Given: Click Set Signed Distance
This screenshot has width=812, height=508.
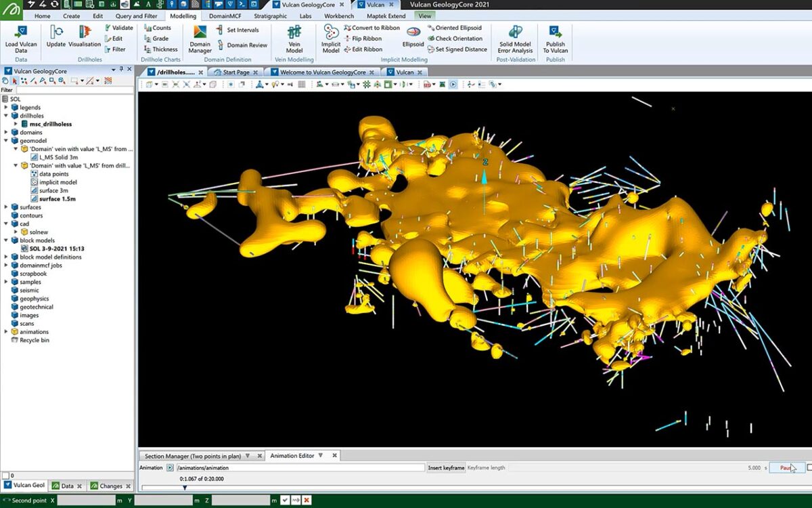Looking at the screenshot, I should 457,49.
